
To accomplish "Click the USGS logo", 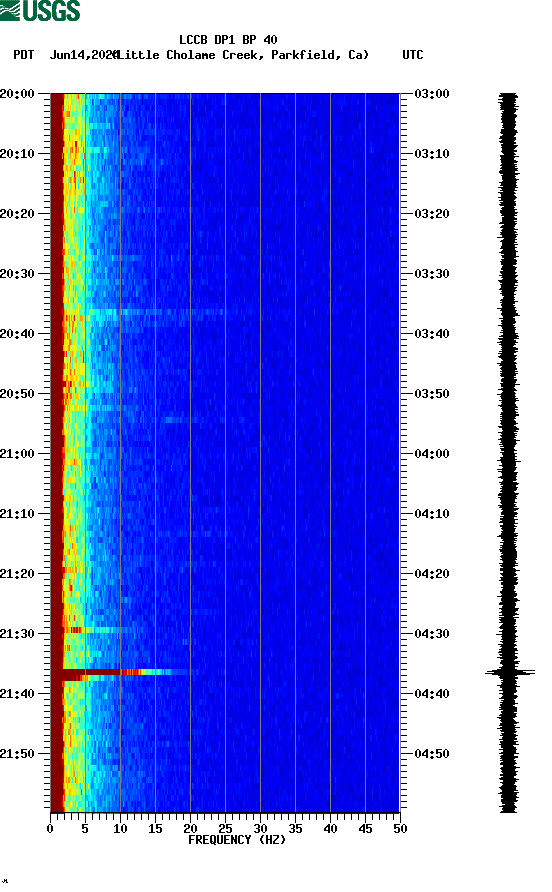I will 40,10.
